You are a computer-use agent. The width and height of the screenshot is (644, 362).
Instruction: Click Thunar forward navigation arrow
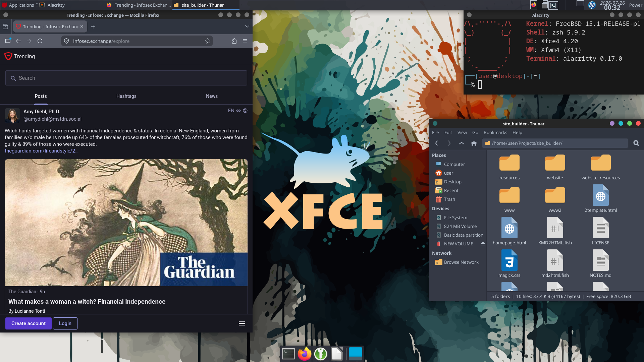[449, 143]
